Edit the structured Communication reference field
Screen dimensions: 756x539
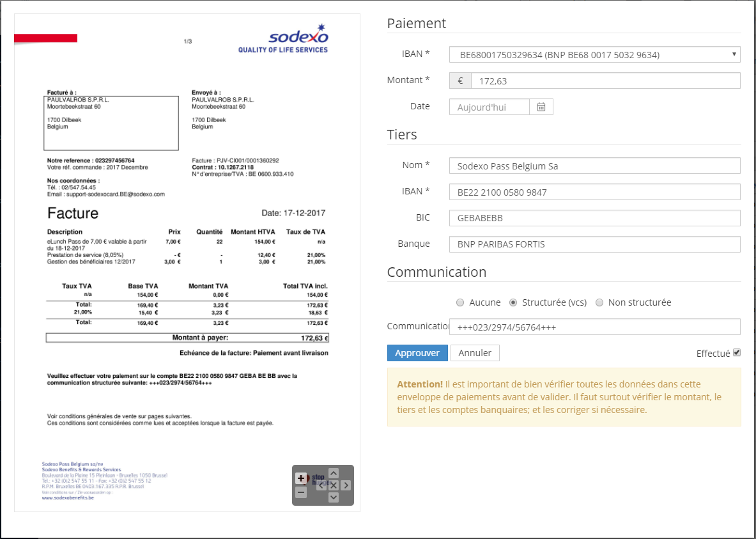click(x=594, y=327)
